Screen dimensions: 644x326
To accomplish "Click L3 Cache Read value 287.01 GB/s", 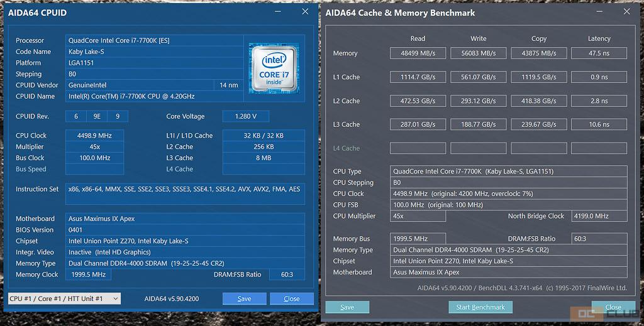I will coord(418,124).
